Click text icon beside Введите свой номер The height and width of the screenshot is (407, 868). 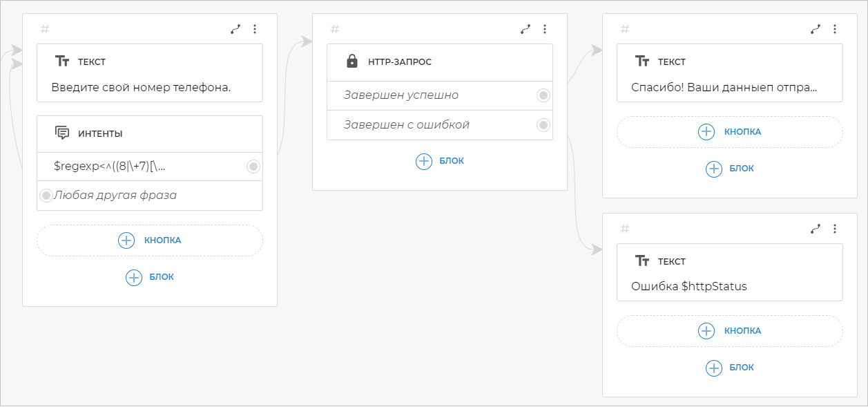click(62, 61)
